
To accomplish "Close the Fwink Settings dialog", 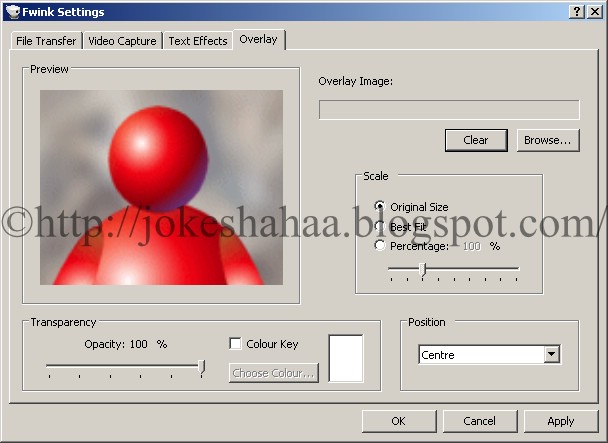I will point(594,12).
